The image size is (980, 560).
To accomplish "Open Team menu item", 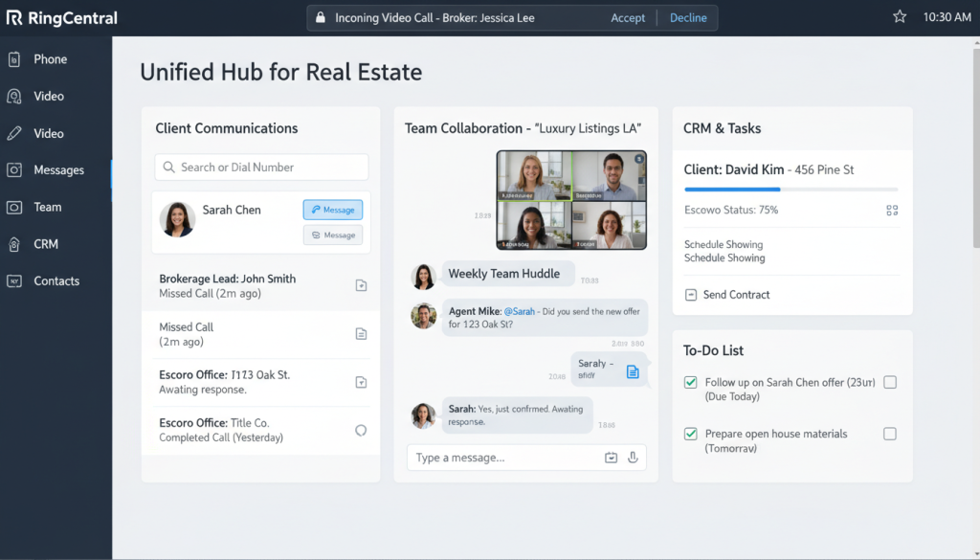I will click(x=48, y=207).
